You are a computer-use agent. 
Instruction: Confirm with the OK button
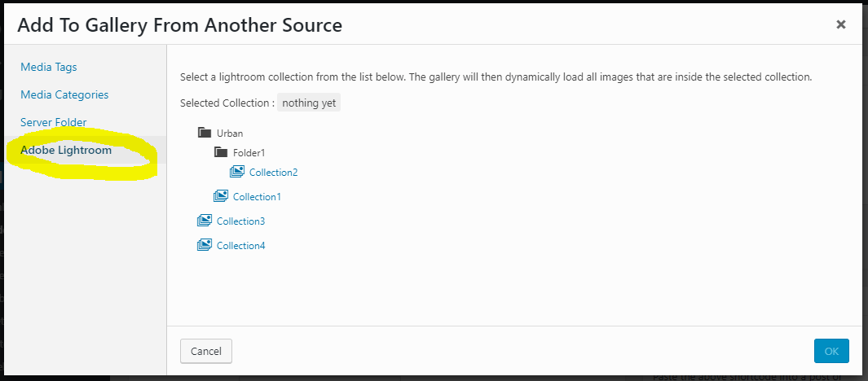(x=831, y=351)
